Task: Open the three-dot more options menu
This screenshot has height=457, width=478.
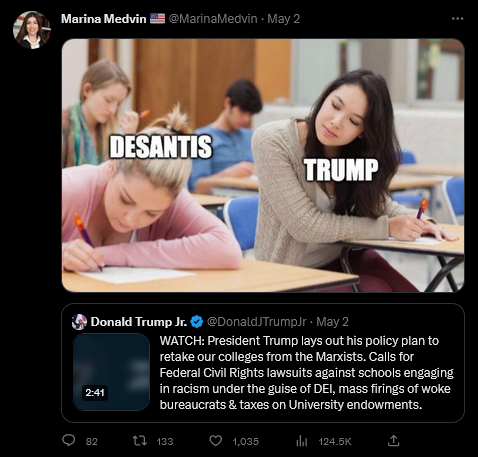Action: click(x=457, y=19)
